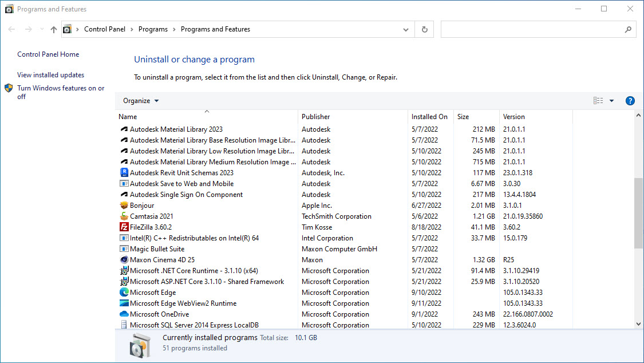Image resolution: width=644 pixels, height=363 pixels.
Task: Click the Microsoft Edge WebView2 Runtime icon
Action: [124, 303]
